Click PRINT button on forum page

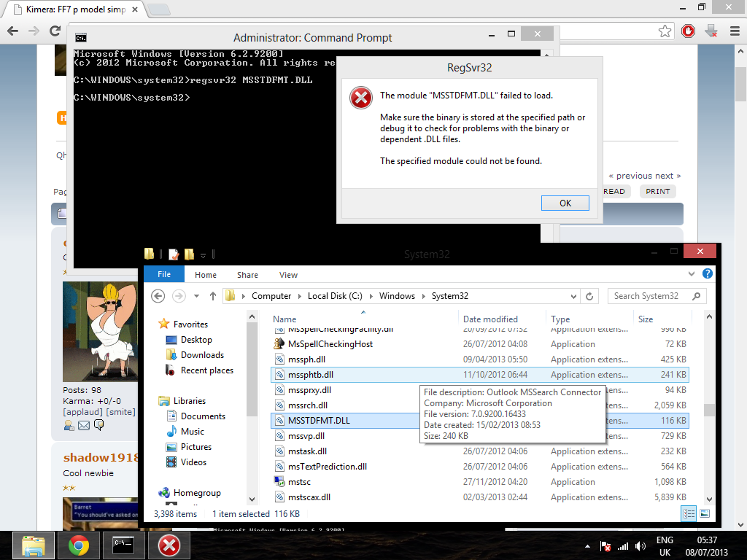click(657, 192)
